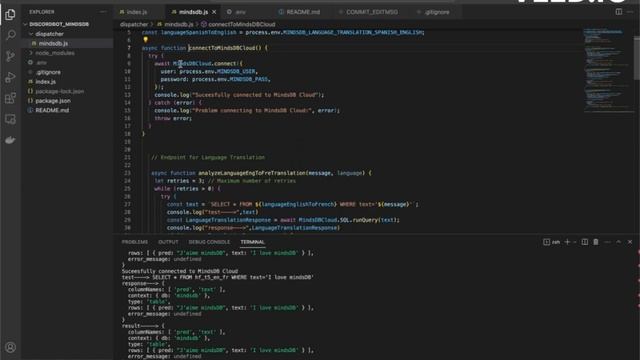Open the Docker view in activity bar
Viewport: 640px width, 360px height.
point(10,140)
